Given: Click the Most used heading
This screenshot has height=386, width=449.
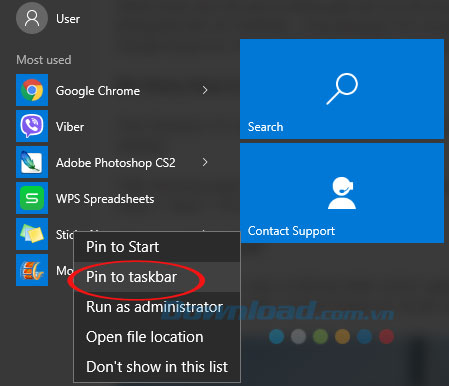Looking at the screenshot, I should [x=44, y=60].
